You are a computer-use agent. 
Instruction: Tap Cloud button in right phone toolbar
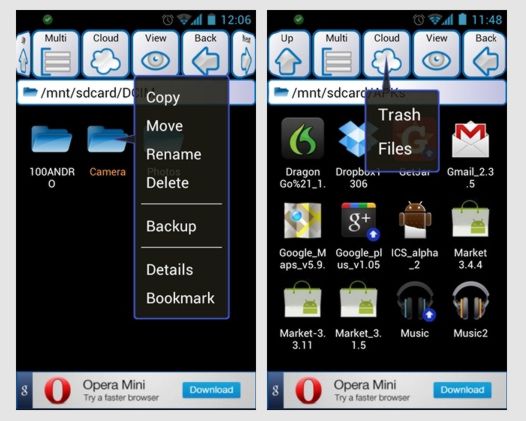click(386, 54)
